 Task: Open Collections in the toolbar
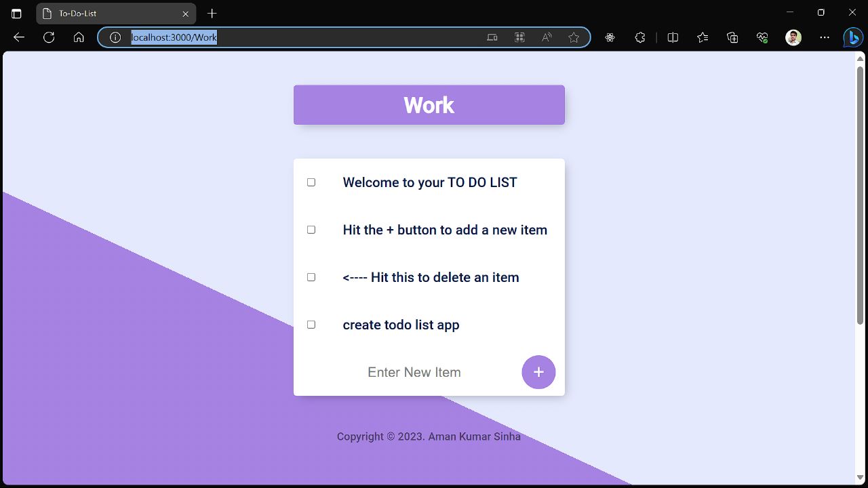[x=732, y=37]
